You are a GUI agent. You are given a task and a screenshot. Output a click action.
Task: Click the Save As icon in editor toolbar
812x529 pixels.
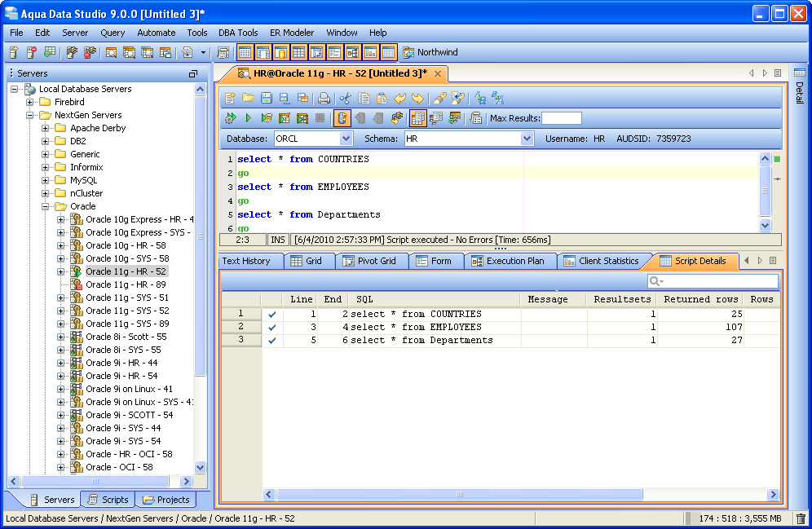[285, 98]
